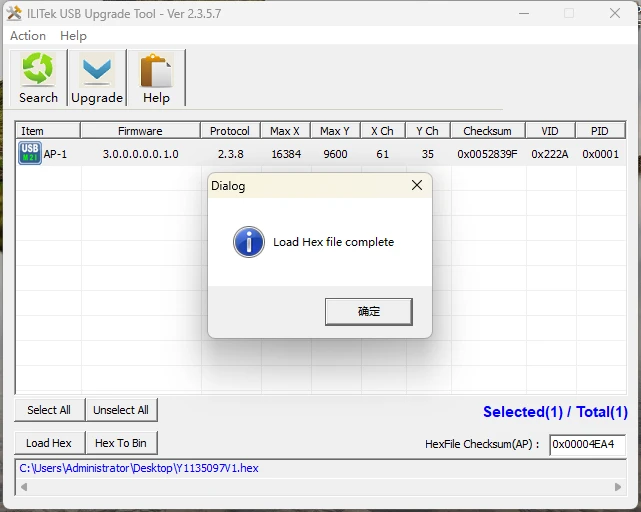Click the 'Load Hex file complete' message
The height and width of the screenshot is (512, 641).
[334, 242]
